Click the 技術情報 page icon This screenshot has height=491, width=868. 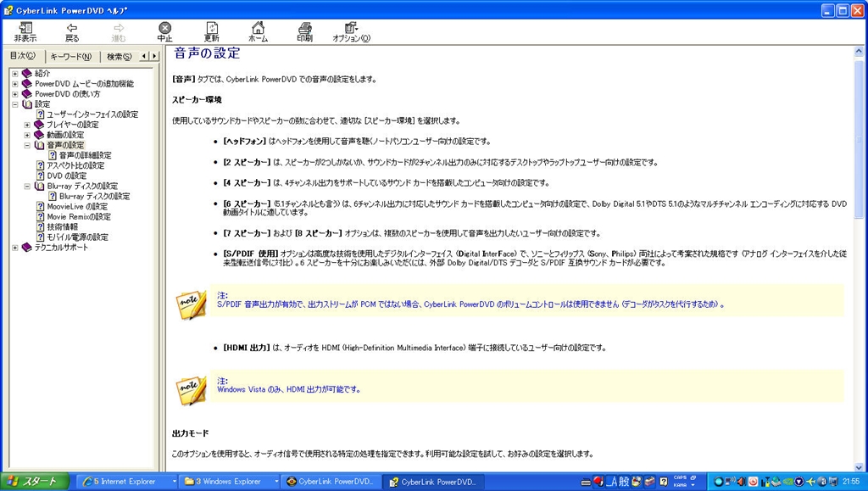(x=40, y=227)
